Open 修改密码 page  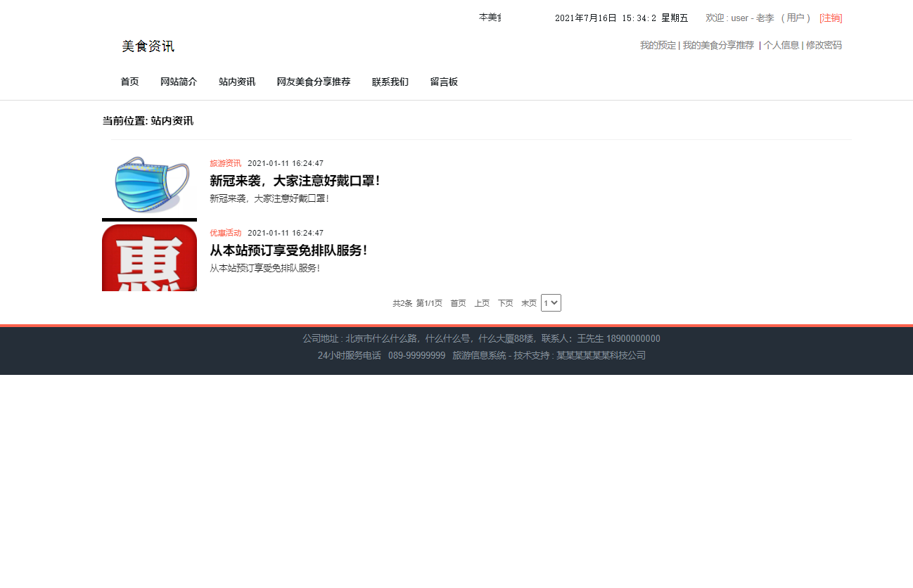click(823, 44)
